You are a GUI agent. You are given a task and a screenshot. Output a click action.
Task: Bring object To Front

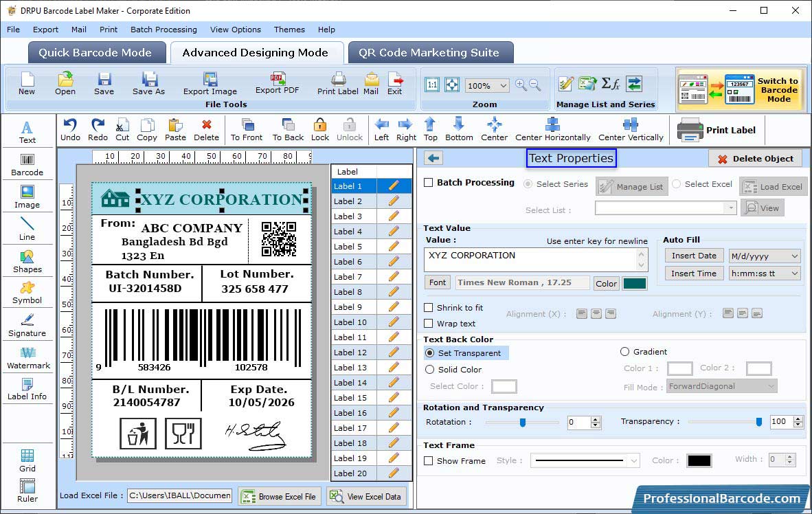pyautogui.click(x=247, y=130)
